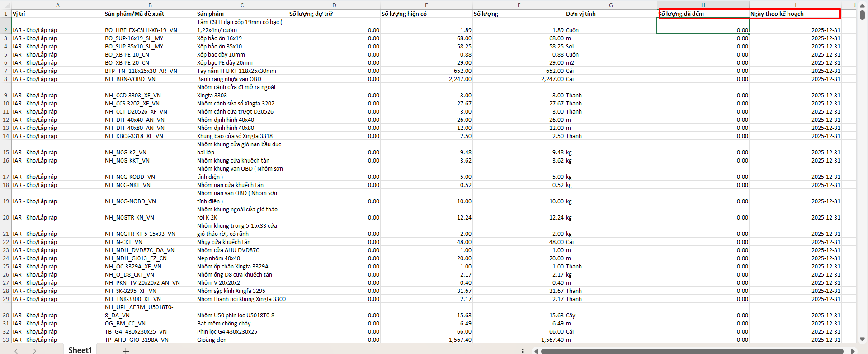Select column C by its header
This screenshot has width=868, height=354.
[242, 5]
